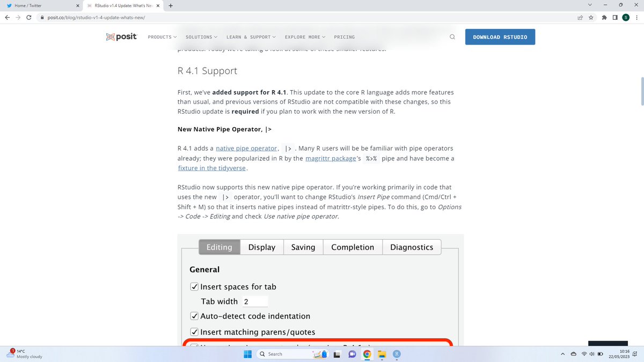Expand the Explore More dropdown
Image resolution: width=644 pixels, height=362 pixels.
click(304, 37)
